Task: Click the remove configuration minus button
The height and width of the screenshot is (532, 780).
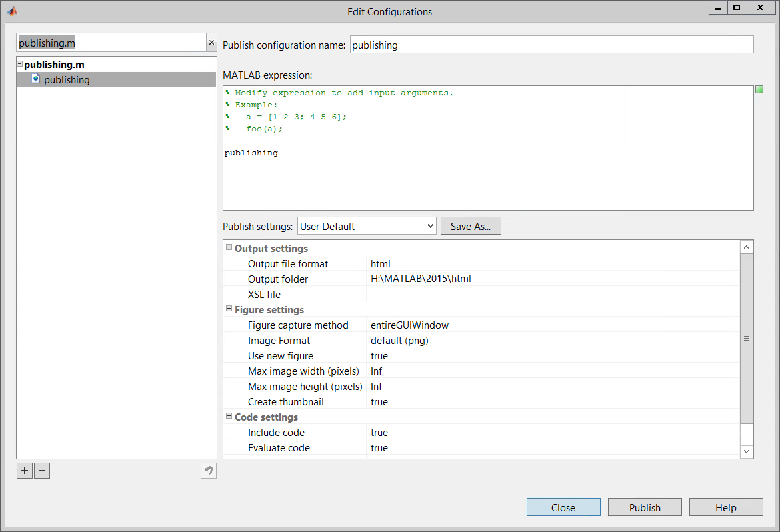Action: [42, 471]
